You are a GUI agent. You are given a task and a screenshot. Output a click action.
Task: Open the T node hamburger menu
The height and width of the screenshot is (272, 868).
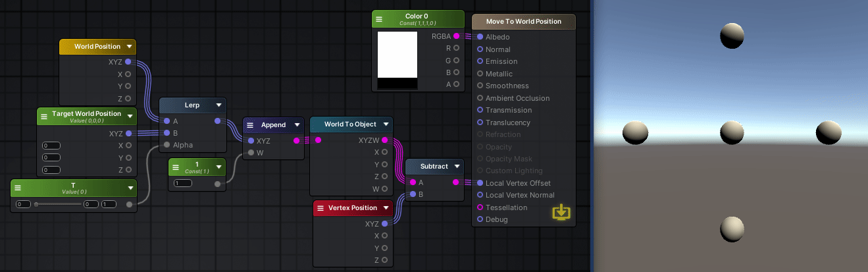[19, 188]
